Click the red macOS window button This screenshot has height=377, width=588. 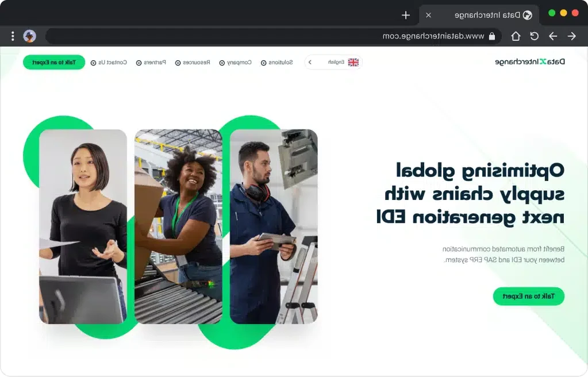point(575,13)
